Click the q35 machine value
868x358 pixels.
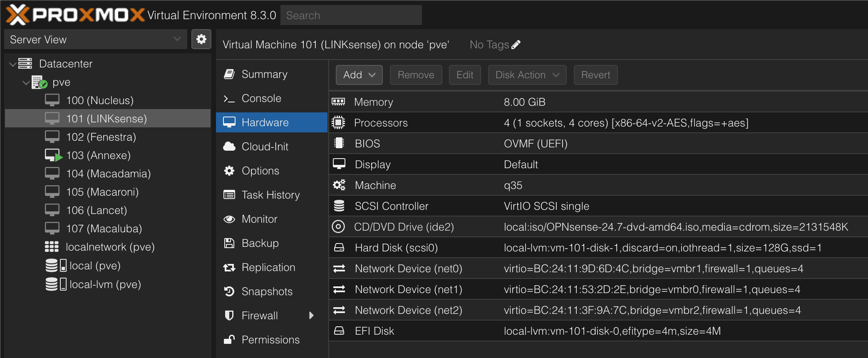tap(513, 185)
